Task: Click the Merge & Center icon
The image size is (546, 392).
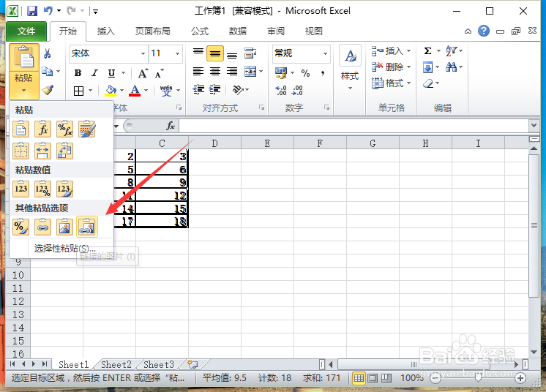Action: click(x=250, y=71)
